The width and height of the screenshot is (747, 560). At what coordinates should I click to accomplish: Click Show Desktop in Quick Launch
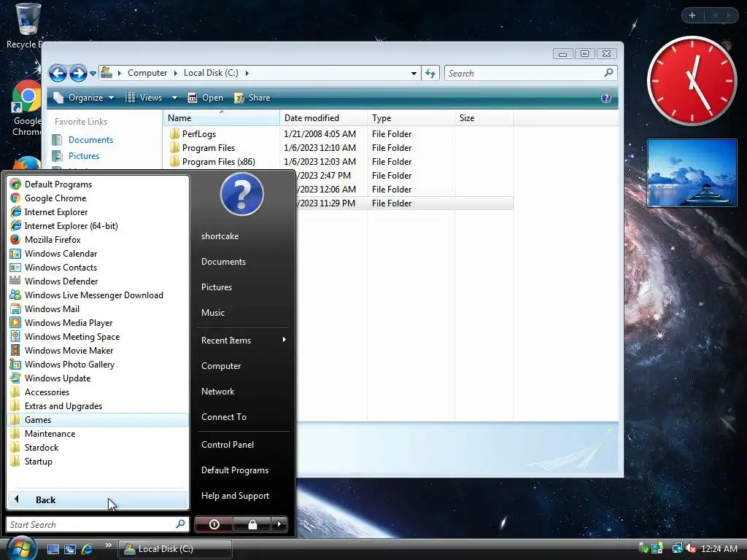(53, 549)
